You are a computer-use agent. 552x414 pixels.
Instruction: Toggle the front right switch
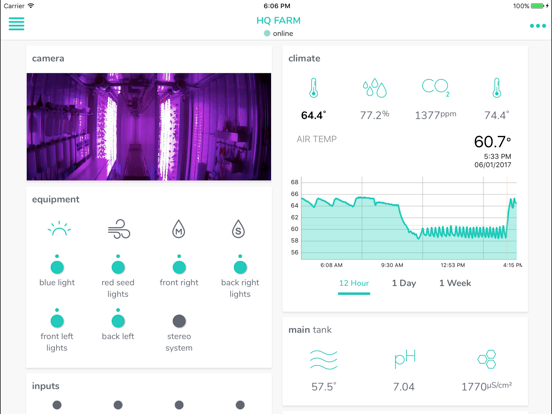(x=179, y=267)
